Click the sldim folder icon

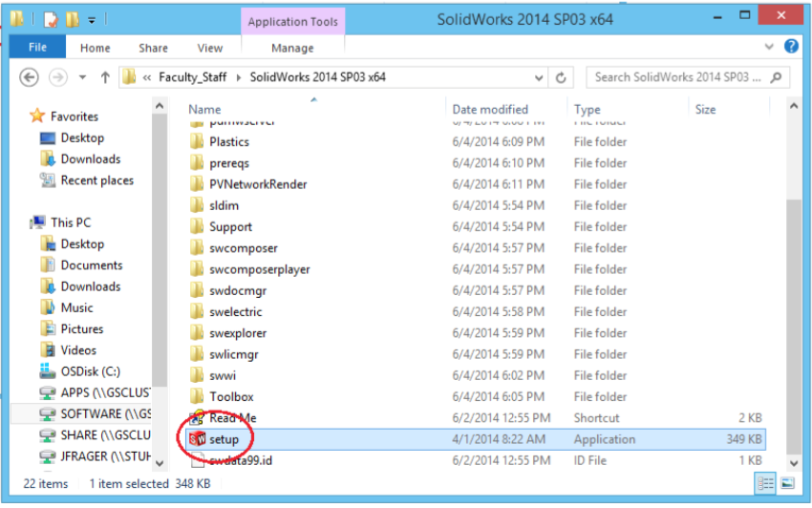coord(196,205)
